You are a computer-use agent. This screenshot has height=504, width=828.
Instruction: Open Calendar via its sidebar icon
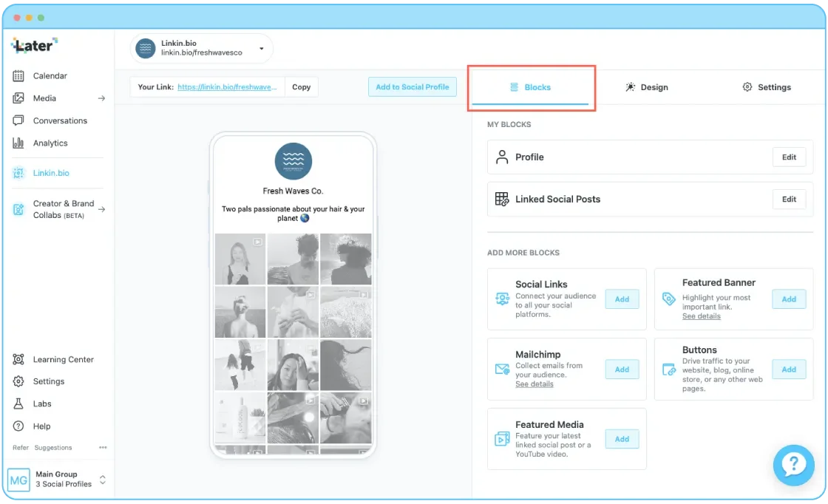(x=18, y=76)
